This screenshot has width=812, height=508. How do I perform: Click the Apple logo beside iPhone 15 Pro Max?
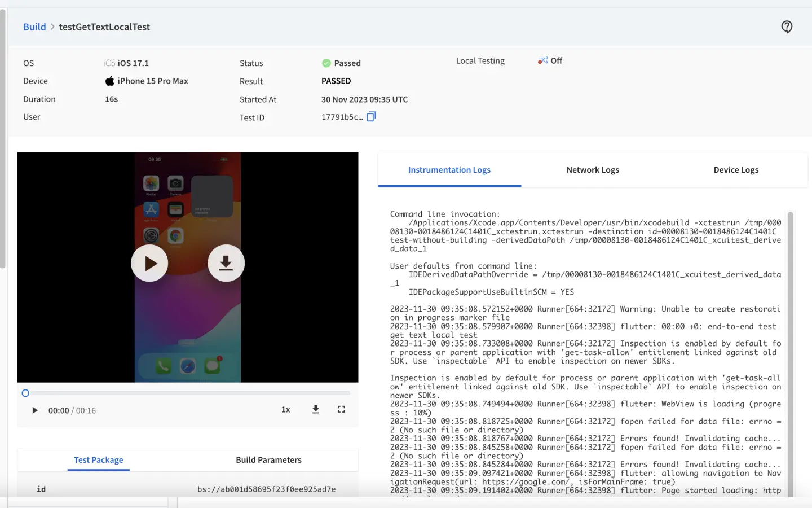(109, 81)
